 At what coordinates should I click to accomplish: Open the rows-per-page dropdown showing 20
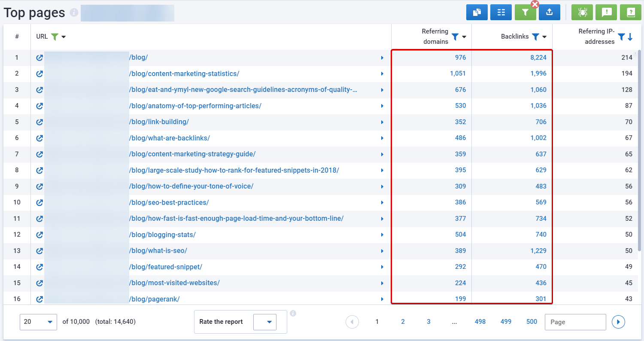(x=38, y=322)
